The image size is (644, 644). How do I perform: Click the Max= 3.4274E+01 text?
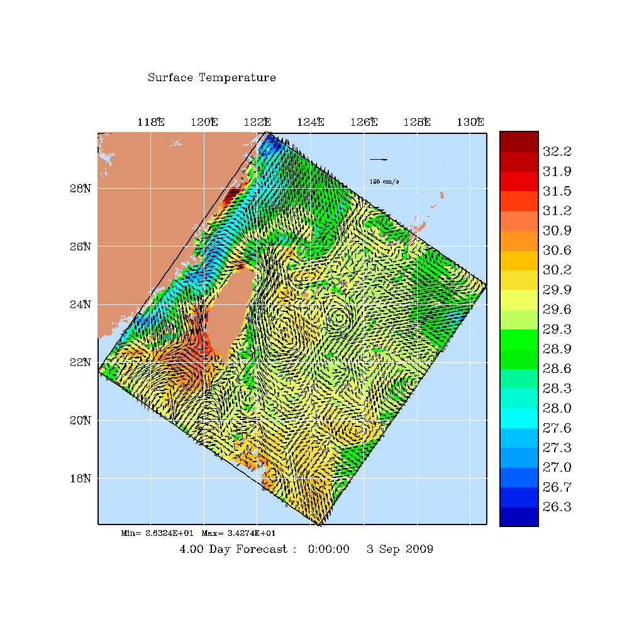click(x=238, y=533)
